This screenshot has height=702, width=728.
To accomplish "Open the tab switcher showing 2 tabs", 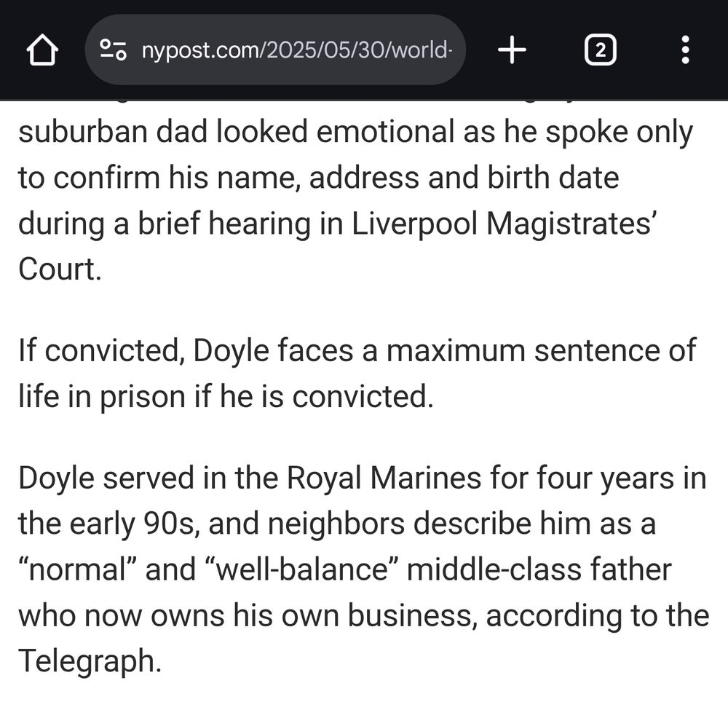I will [x=600, y=50].
